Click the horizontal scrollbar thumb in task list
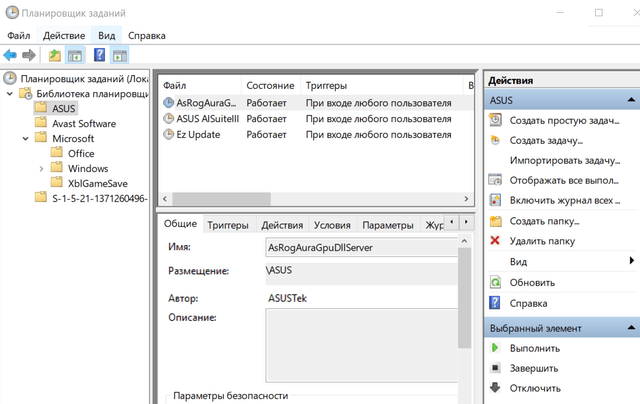 (x=221, y=199)
